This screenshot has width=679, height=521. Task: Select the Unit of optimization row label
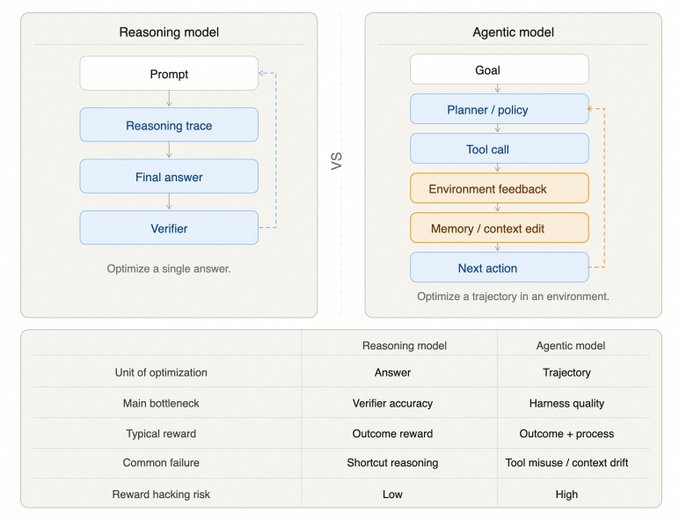coord(161,372)
